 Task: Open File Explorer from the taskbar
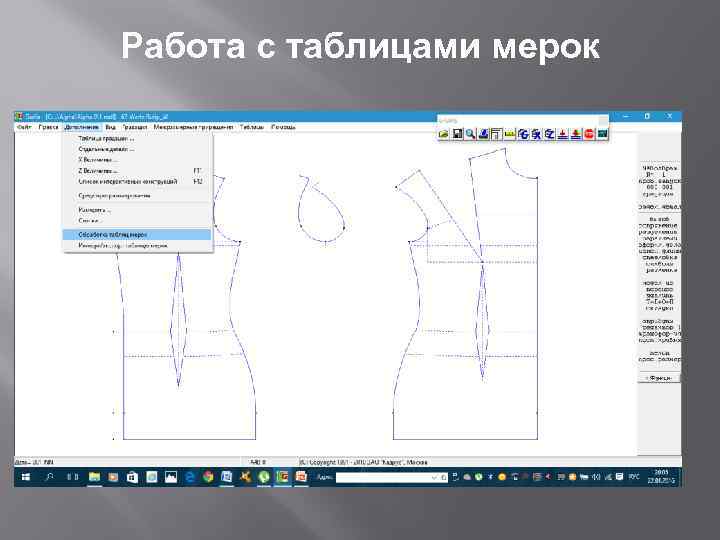[x=95, y=478]
